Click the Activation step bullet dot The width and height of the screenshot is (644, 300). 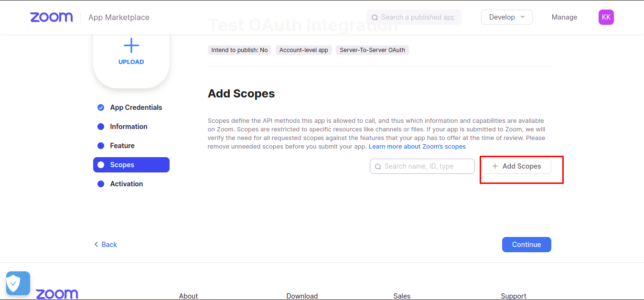tap(101, 184)
